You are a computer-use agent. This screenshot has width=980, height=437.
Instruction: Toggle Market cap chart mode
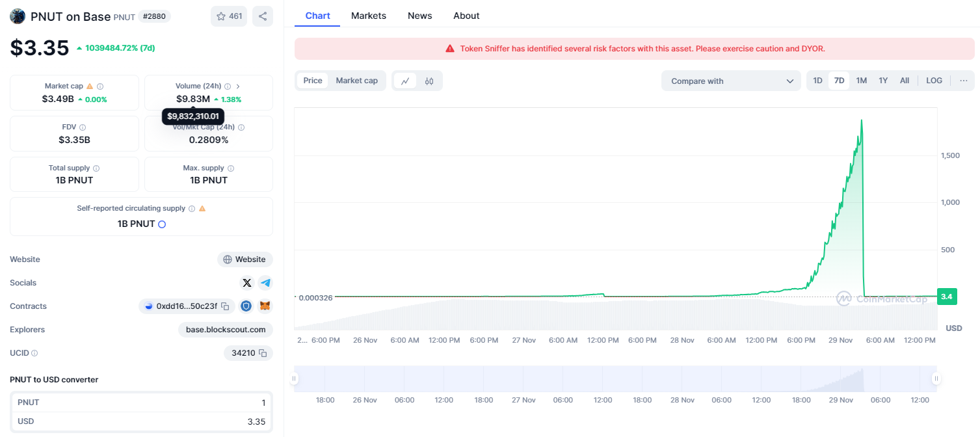[x=356, y=81]
